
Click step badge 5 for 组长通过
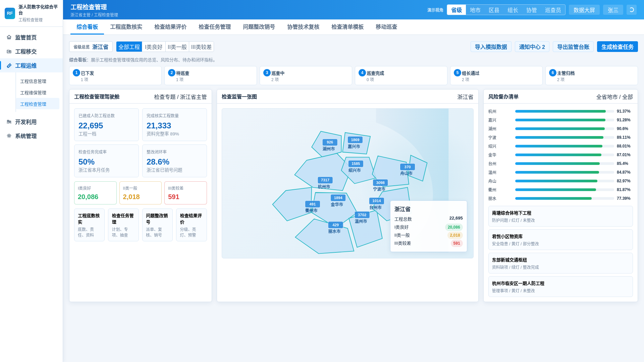click(458, 73)
